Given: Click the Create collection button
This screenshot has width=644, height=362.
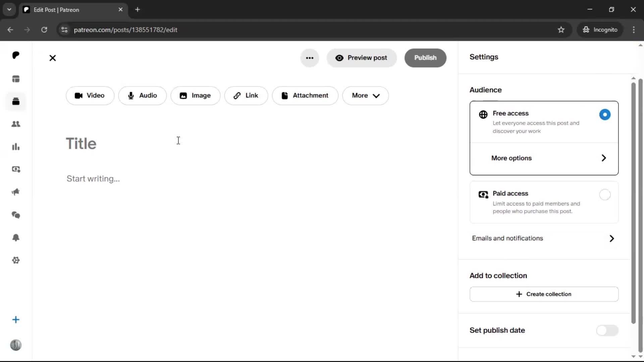Looking at the screenshot, I should pos(544,294).
